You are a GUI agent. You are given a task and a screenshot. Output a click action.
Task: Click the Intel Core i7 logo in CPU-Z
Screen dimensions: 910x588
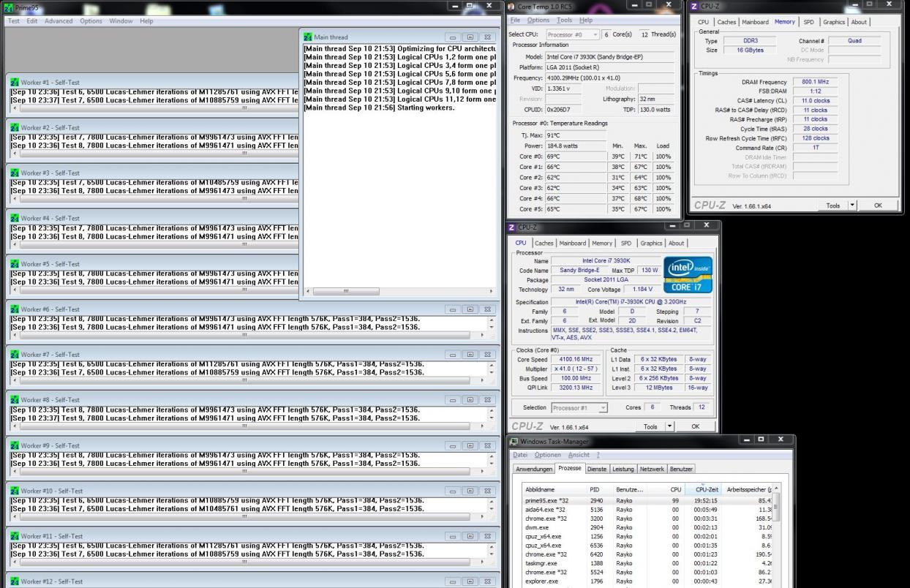pos(688,274)
